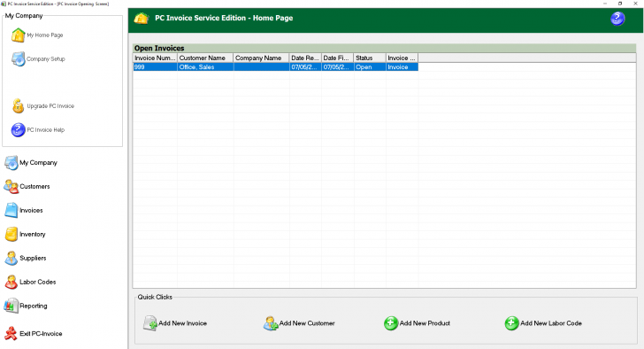Image resolution: width=644 pixels, height=349 pixels.
Task: Click the "Exit PC-Invoice" label
Action: [41, 334]
